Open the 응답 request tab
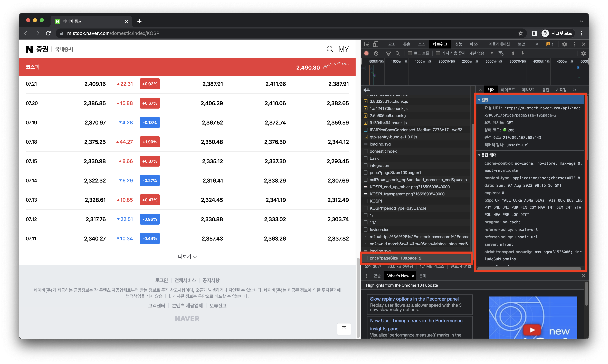The height and width of the screenshot is (364, 608). coord(546,90)
